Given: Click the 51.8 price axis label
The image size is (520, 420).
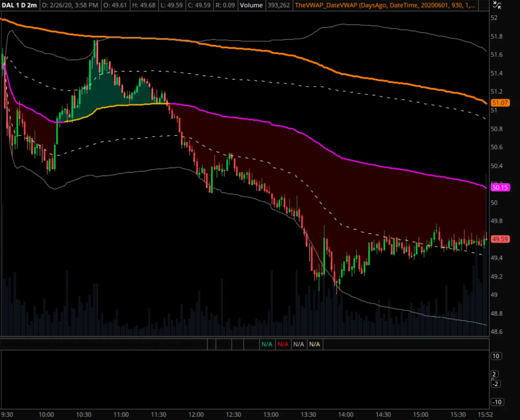Looking at the screenshot, I should (497, 36).
